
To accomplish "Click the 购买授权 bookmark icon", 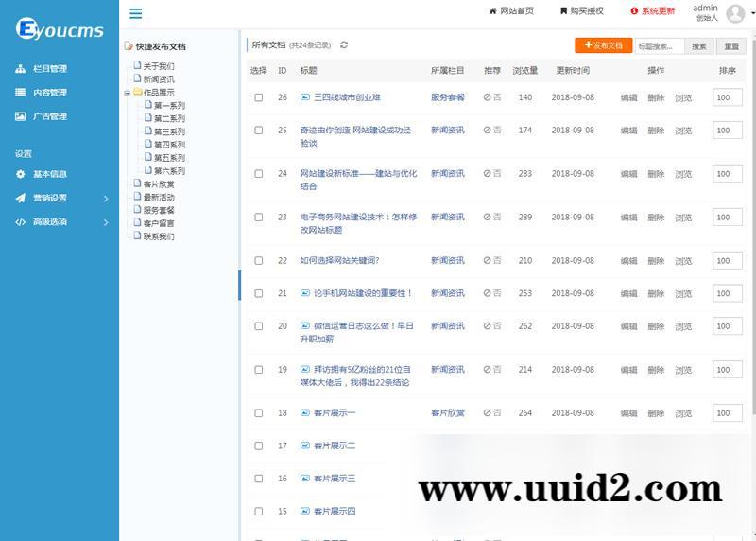I will [563, 10].
